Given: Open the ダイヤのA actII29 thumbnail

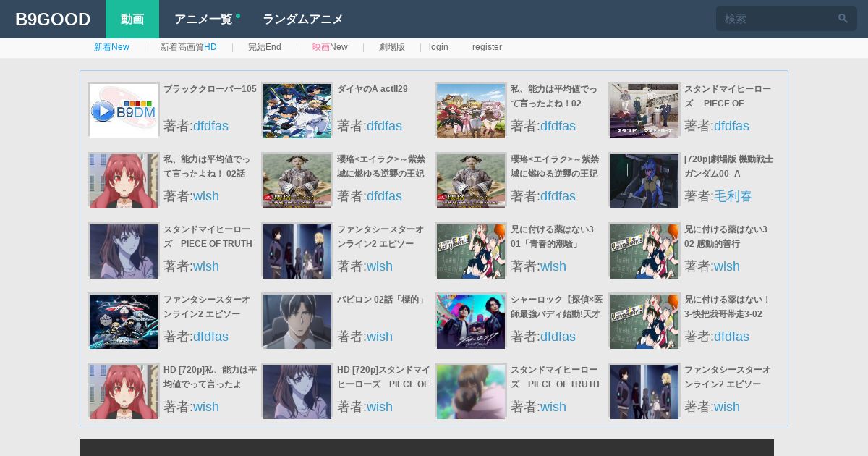Looking at the screenshot, I should click(x=297, y=110).
